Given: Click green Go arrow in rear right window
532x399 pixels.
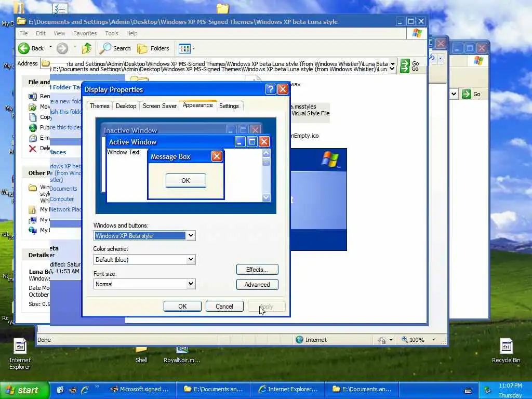Looking at the screenshot, I should tap(467, 94).
